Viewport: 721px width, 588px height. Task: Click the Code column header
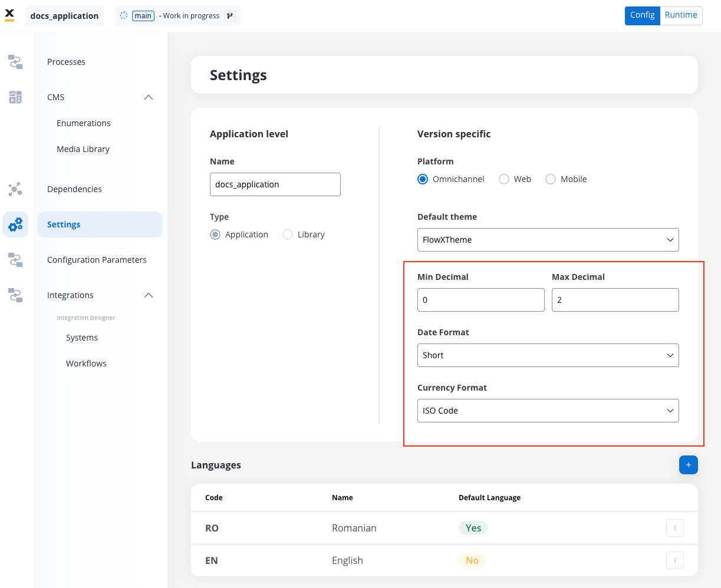(x=214, y=498)
